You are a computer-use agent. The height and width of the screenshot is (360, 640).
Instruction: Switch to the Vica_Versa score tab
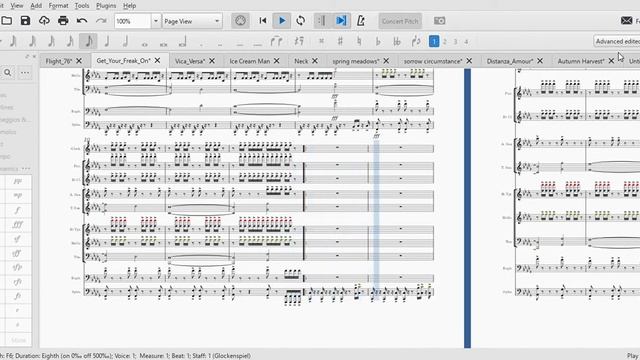(x=190, y=61)
